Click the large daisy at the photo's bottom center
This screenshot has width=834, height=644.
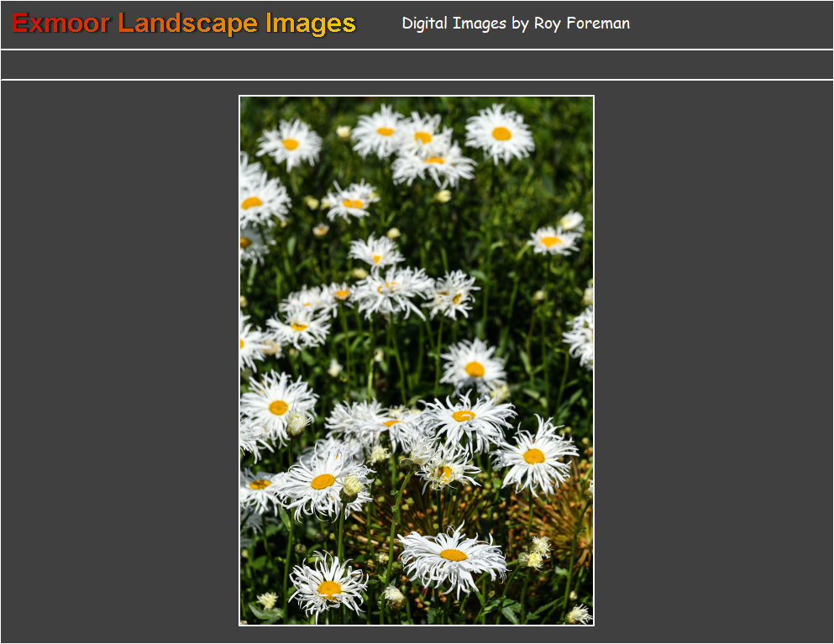click(x=452, y=556)
